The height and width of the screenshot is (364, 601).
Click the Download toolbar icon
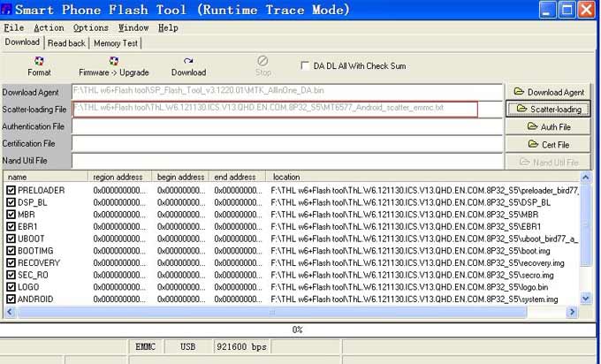click(188, 61)
